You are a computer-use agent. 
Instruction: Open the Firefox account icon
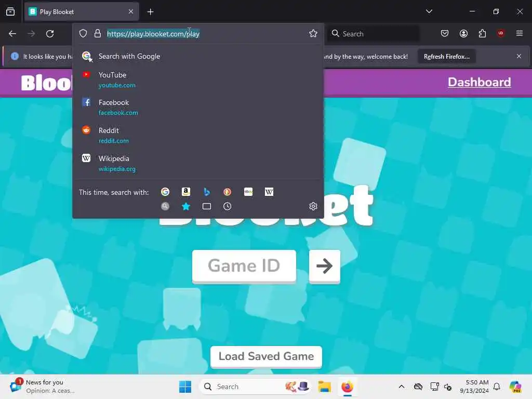[463, 33]
